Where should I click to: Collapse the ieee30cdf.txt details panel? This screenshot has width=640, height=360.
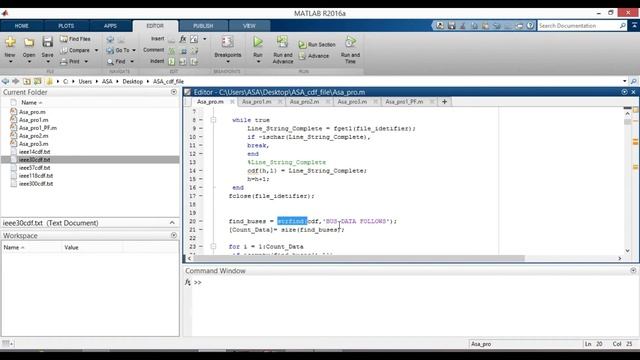point(172,223)
